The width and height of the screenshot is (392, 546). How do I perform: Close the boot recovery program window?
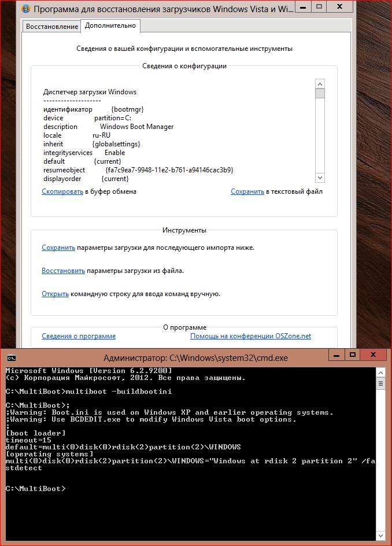(x=340, y=6)
